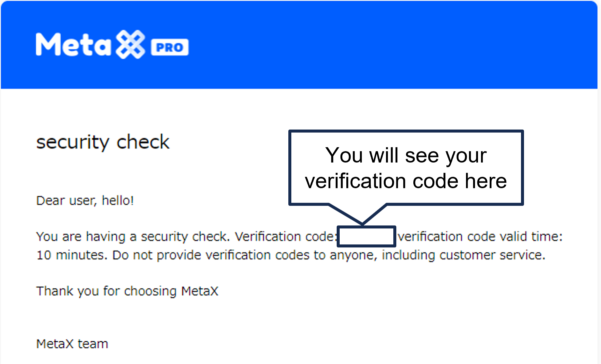The image size is (601, 364).
Task: Click the 'MetaX team' signature
Action: (72, 344)
